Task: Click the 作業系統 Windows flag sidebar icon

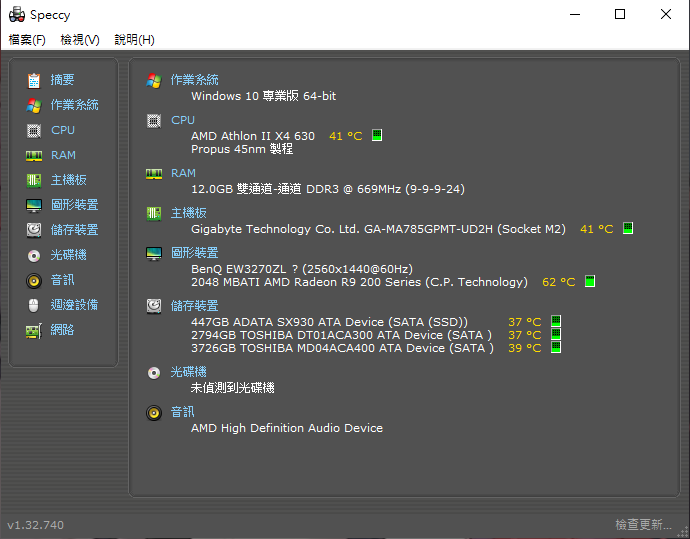Action: click(x=34, y=106)
